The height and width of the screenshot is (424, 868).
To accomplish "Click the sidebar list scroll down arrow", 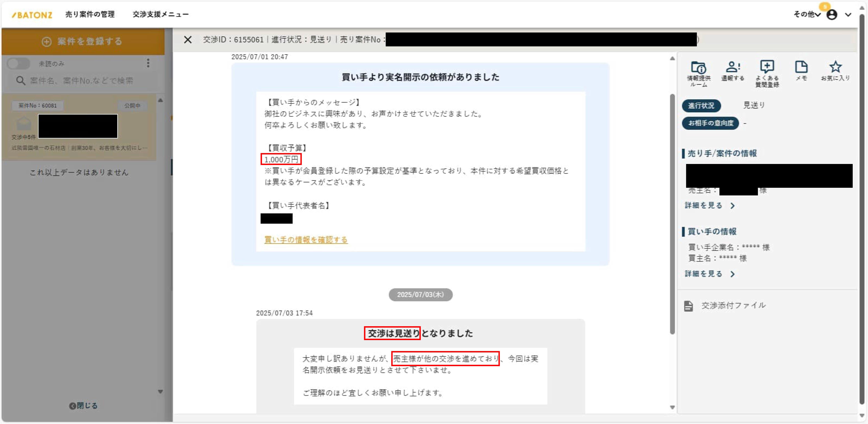I will click(160, 392).
